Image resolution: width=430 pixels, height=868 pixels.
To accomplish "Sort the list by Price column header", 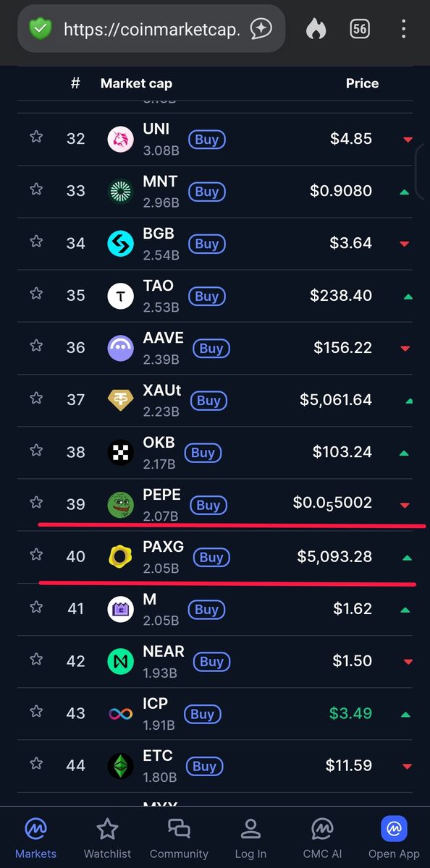I will pos(362,83).
